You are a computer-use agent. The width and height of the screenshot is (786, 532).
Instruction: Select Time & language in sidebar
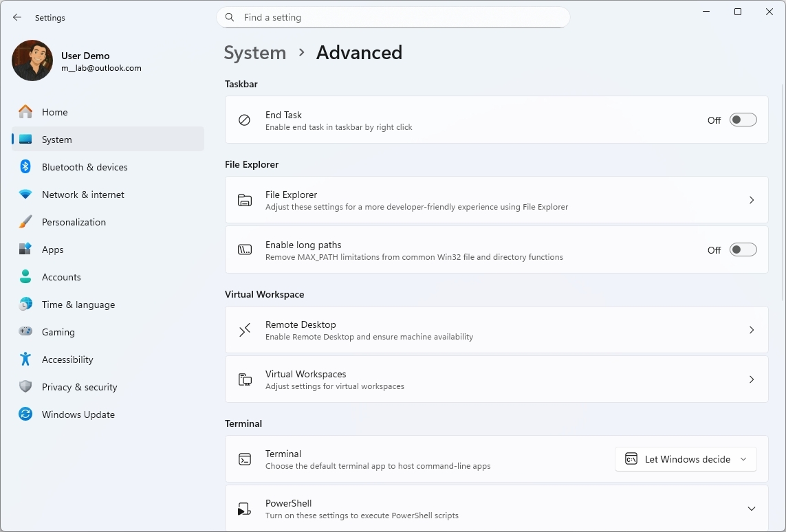pos(78,304)
